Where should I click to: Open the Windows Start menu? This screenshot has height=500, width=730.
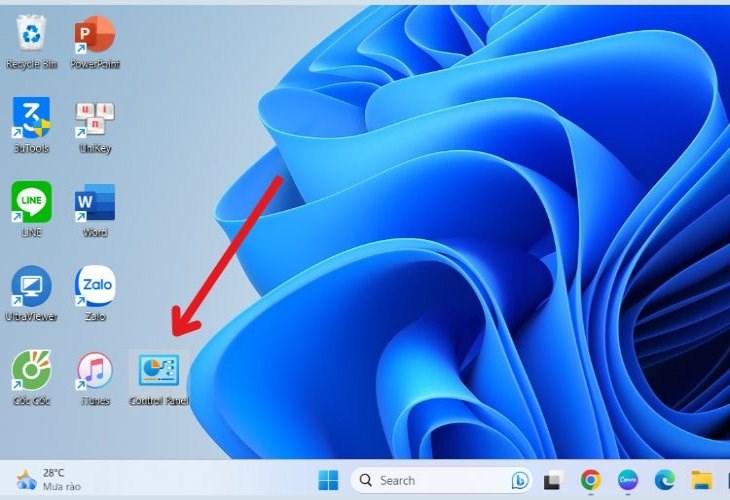(x=328, y=480)
